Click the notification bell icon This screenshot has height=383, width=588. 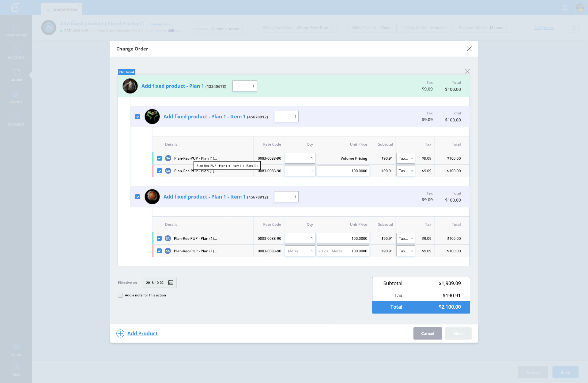pos(565,8)
